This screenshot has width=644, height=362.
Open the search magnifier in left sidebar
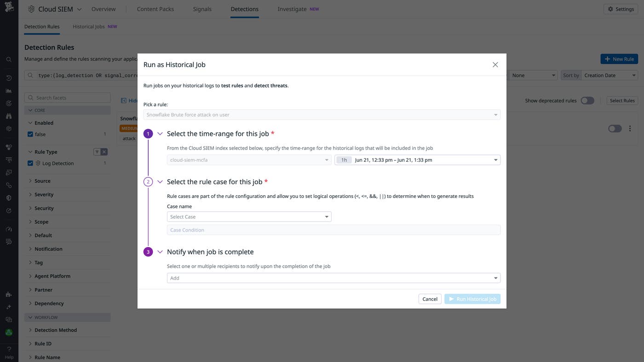tap(9, 59)
